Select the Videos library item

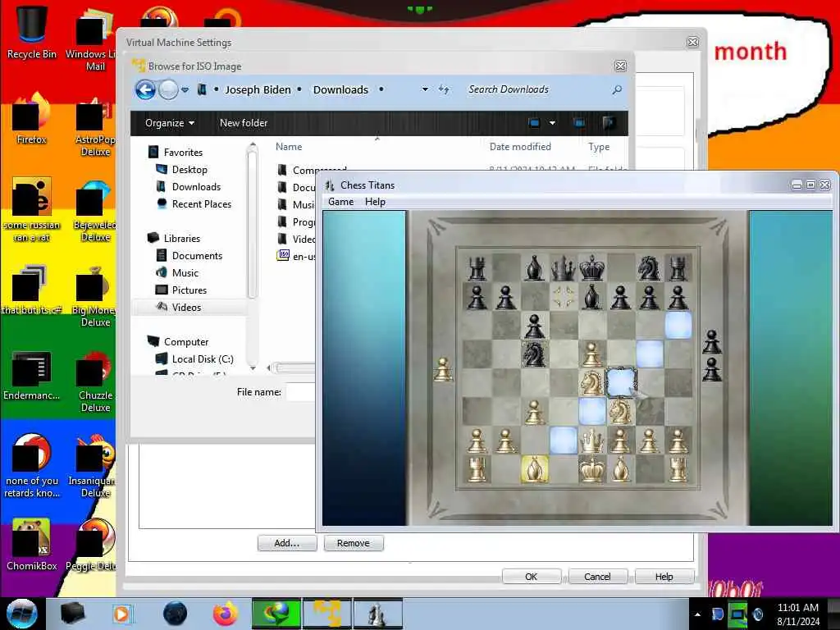tap(186, 307)
